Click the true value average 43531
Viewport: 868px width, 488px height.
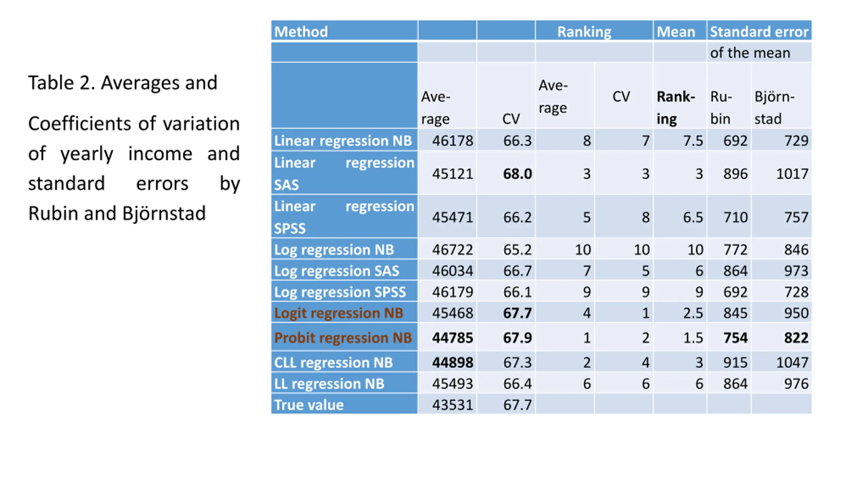pyautogui.click(x=452, y=404)
